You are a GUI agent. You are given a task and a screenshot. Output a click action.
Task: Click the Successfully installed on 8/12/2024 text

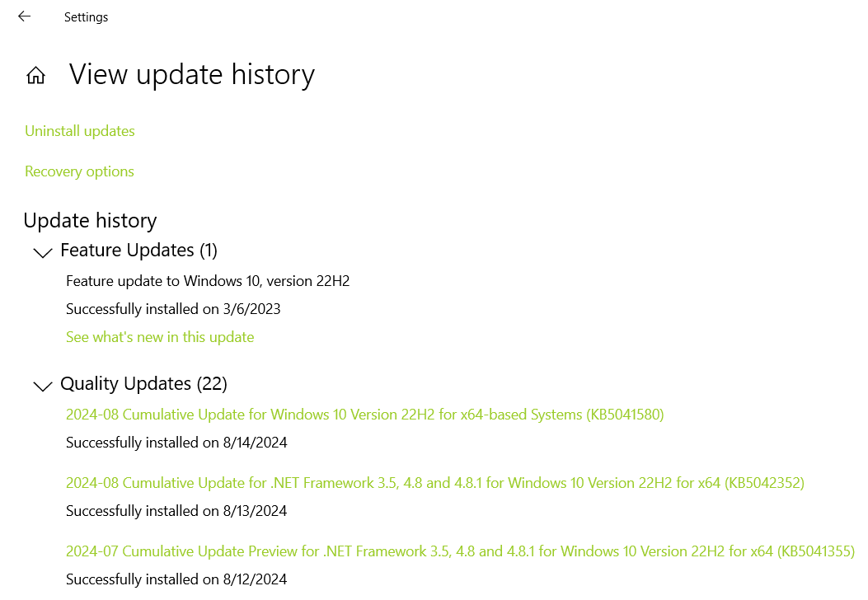[x=176, y=579]
